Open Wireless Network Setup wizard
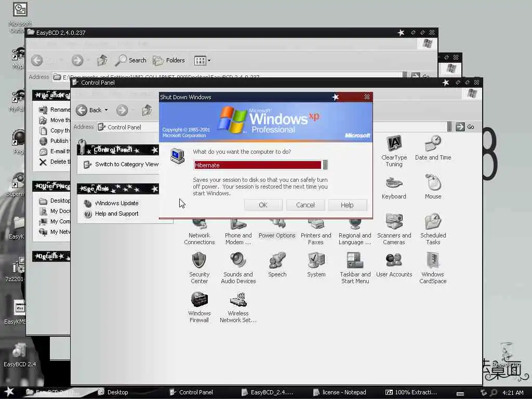The image size is (532, 399). pyautogui.click(x=238, y=307)
